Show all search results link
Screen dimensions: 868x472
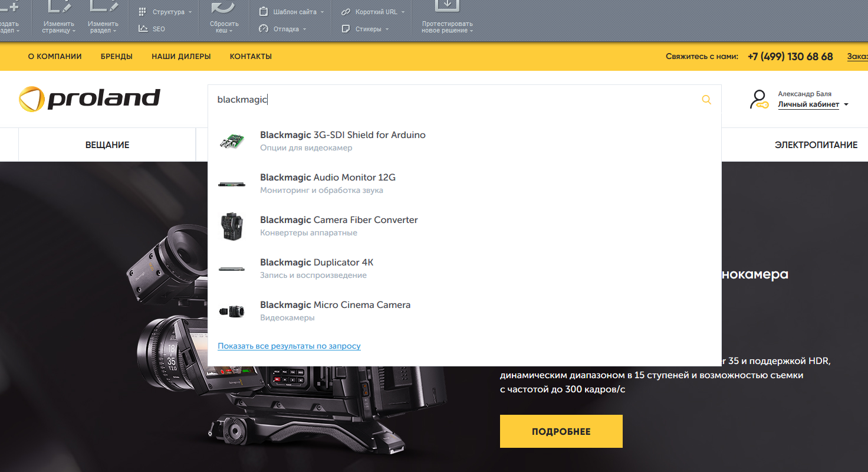point(289,346)
